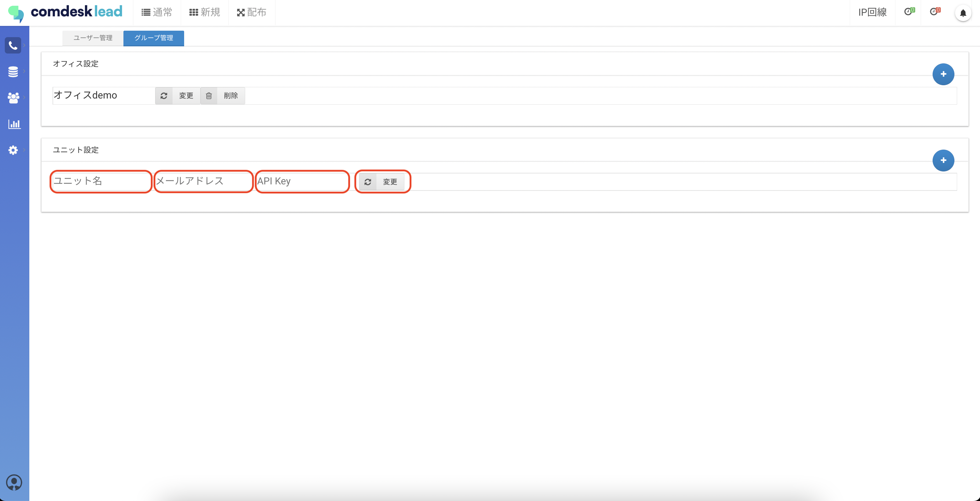Open the user profile avatar icon

[x=14, y=482]
